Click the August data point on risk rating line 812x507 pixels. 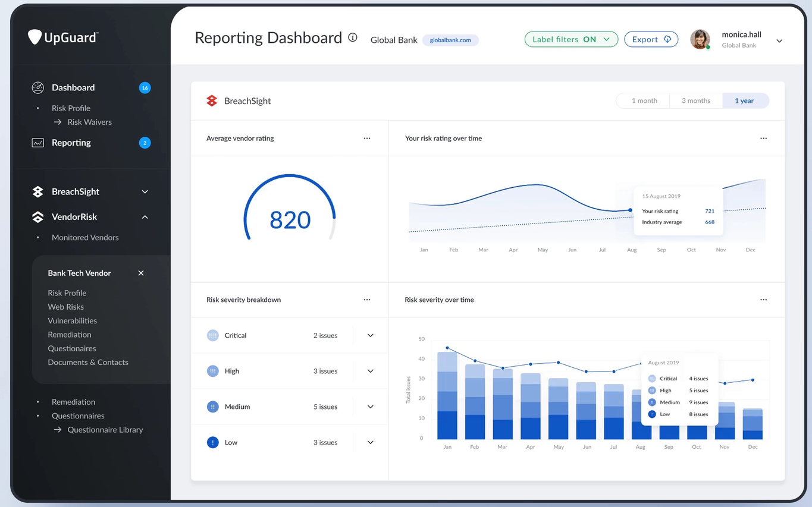tap(631, 210)
